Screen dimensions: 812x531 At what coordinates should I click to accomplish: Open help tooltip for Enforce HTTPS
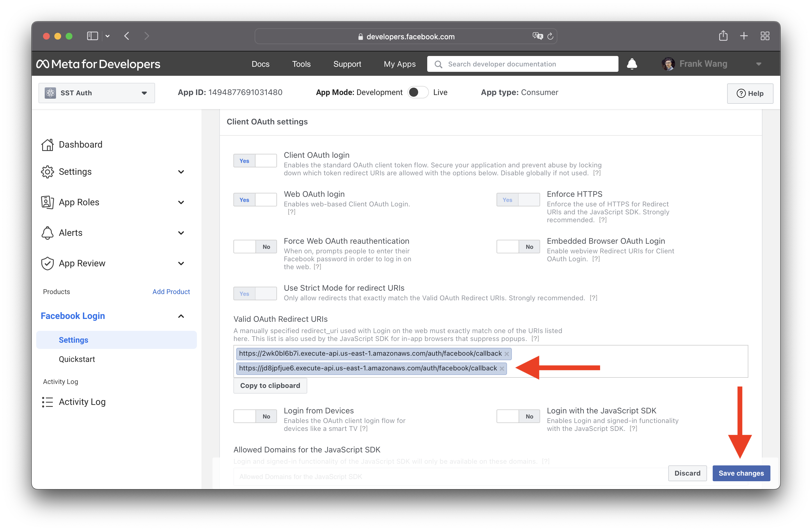pos(603,220)
